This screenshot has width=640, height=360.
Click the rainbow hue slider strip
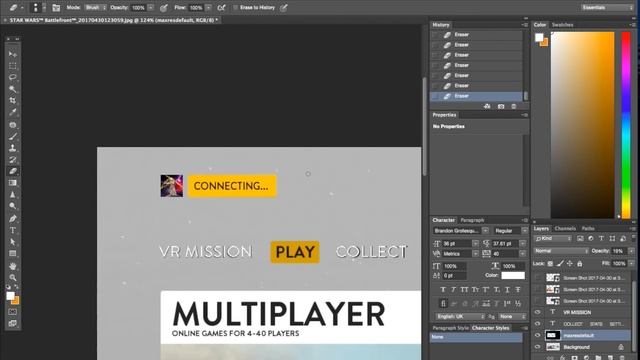click(626, 125)
